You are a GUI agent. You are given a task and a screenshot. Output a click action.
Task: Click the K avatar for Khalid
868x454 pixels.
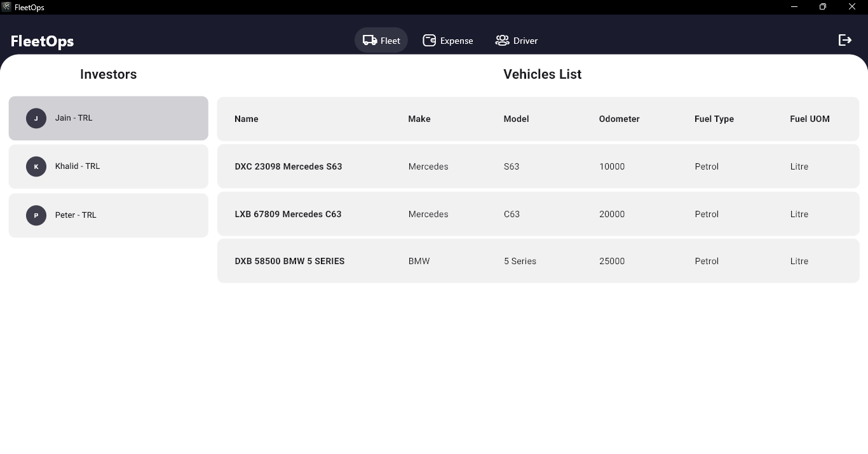(36, 166)
